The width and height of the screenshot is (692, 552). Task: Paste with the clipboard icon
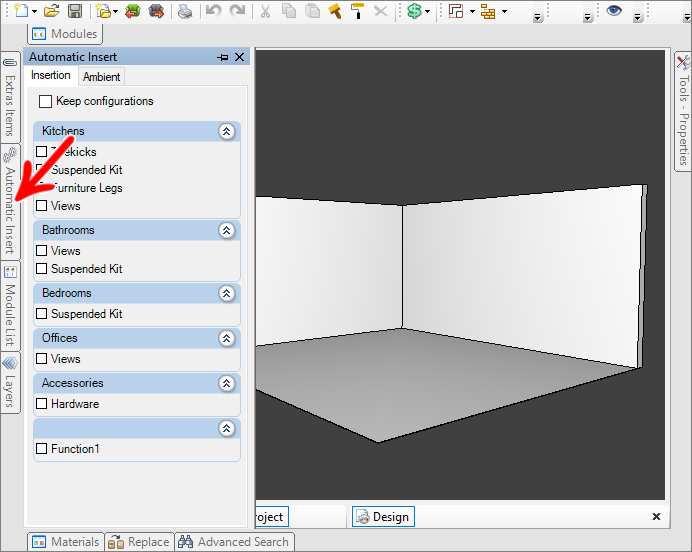click(x=312, y=11)
